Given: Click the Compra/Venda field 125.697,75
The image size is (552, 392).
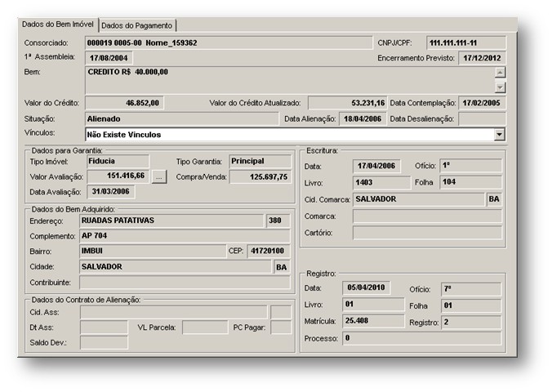Looking at the screenshot, I should click(x=260, y=176).
